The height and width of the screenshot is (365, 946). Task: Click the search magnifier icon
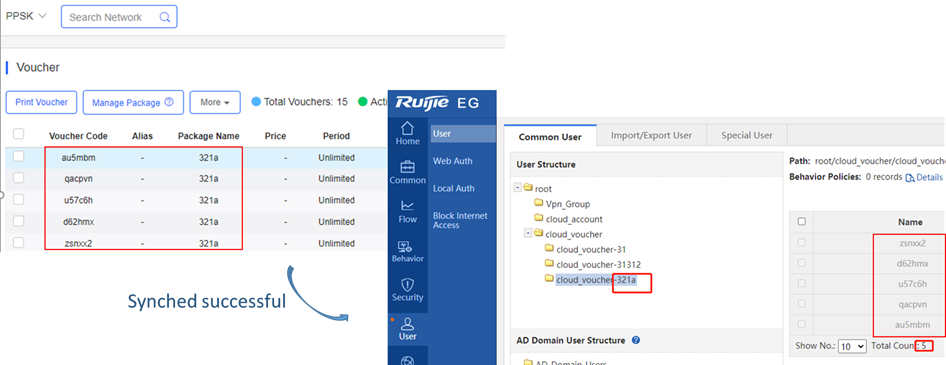(165, 17)
